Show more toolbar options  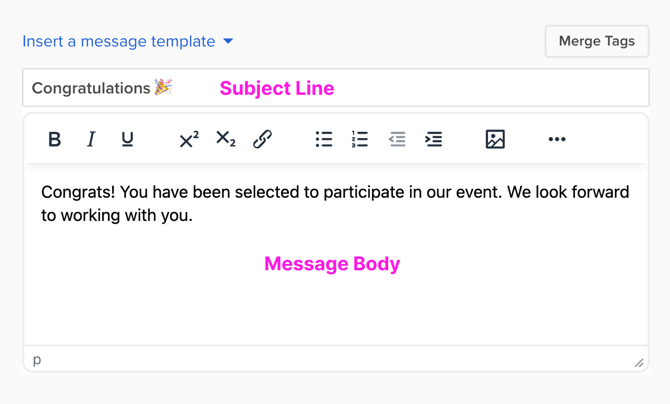[557, 140]
